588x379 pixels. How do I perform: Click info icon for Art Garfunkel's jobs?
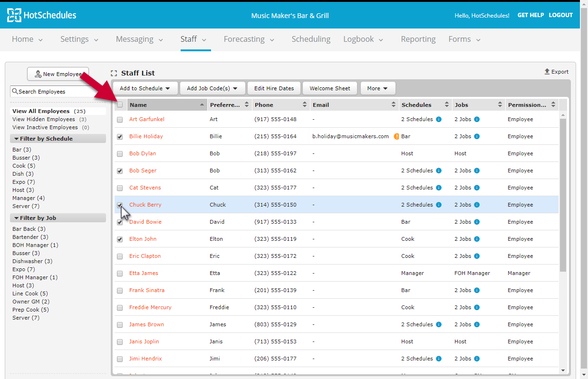(x=477, y=119)
